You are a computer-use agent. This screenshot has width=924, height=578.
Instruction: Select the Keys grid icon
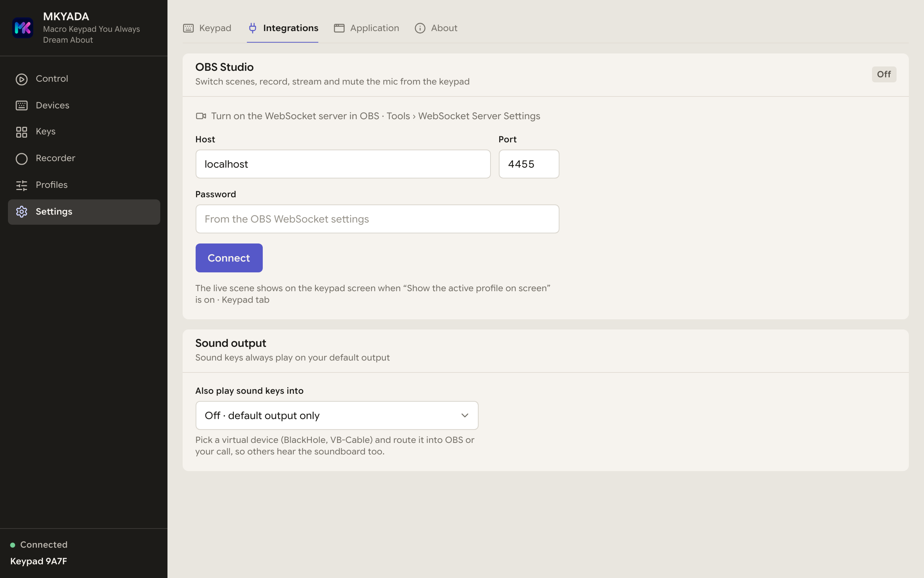coord(22,132)
